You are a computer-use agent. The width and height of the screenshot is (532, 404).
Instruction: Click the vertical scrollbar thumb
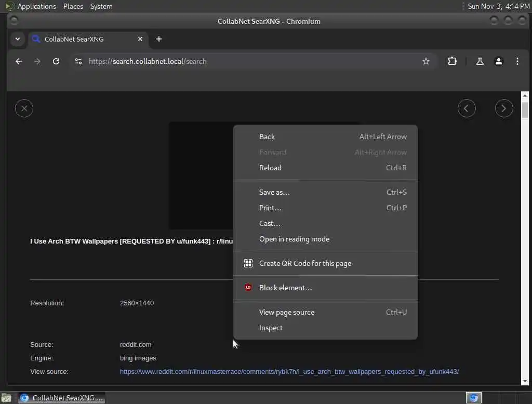click(525, 110)
